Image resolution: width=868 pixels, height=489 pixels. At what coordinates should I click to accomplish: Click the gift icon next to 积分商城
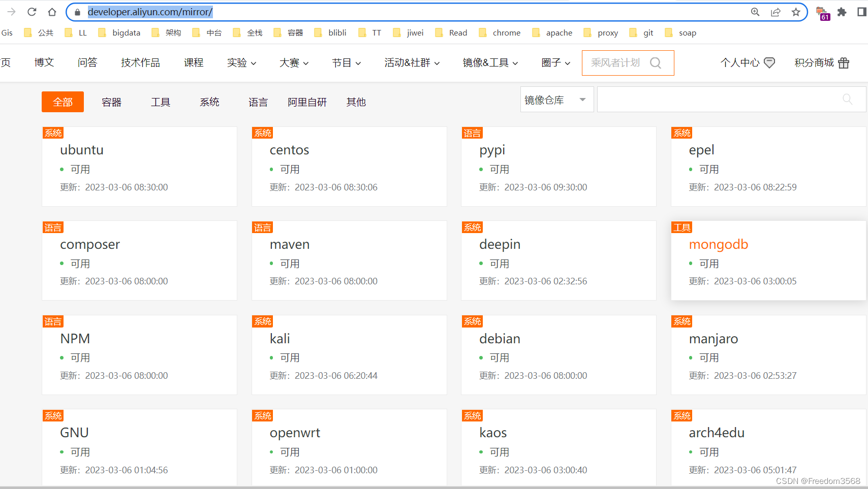[x=844, y=63]
